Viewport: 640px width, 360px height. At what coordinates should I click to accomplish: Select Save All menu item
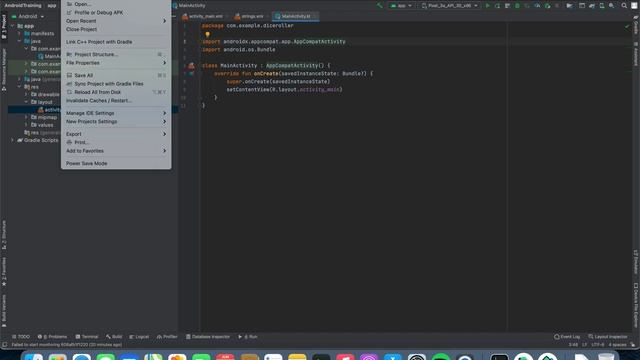(116, 76)
